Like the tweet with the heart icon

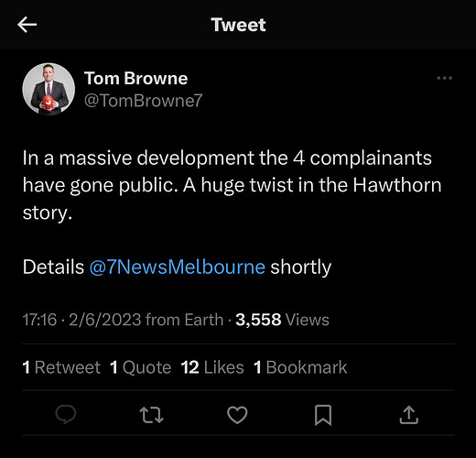(237, 415)
